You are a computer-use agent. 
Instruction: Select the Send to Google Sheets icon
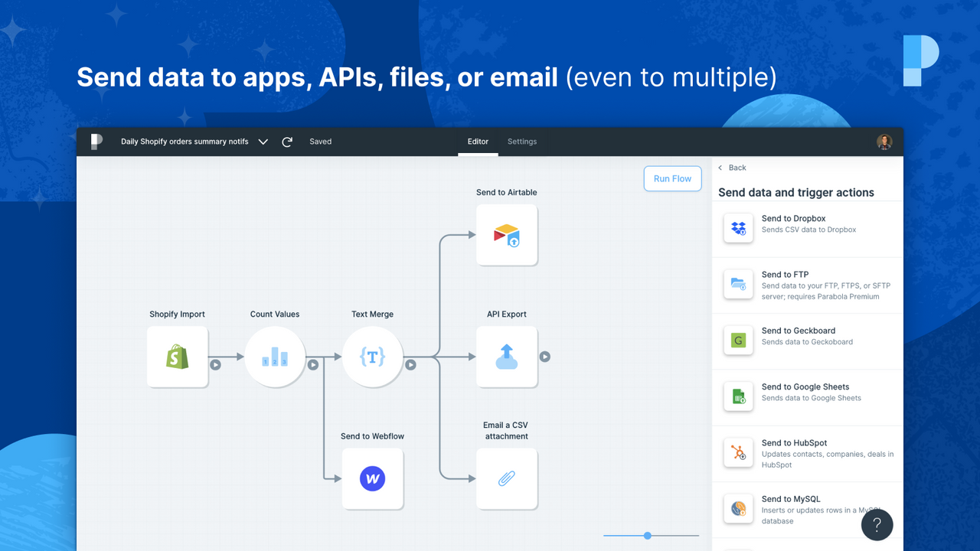tap(737, 396)
